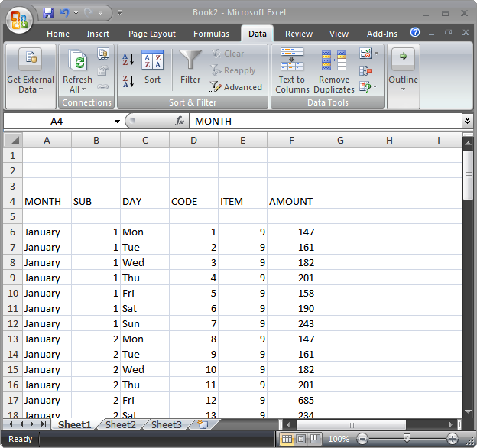Click the Sort Z to A icon

coord(128,80)
